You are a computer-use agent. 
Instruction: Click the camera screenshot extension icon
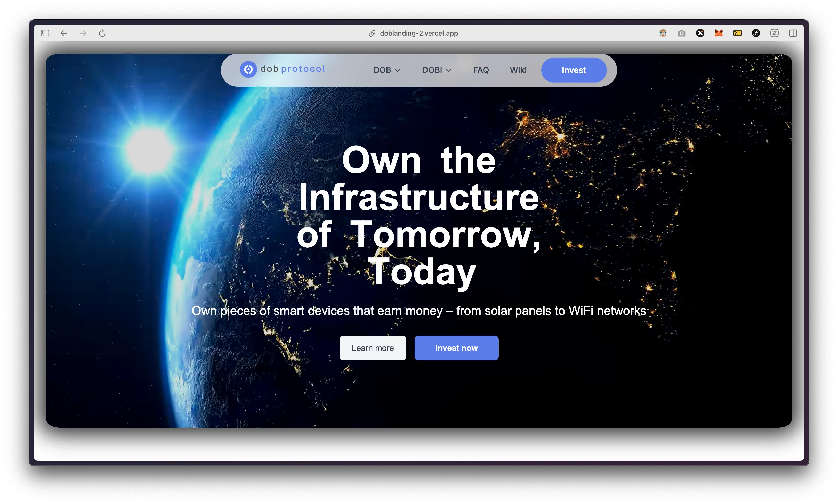coord(681,33)
